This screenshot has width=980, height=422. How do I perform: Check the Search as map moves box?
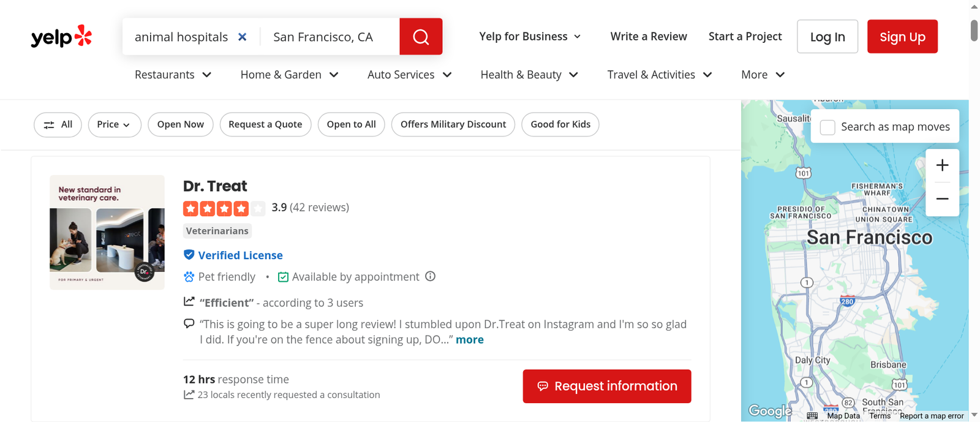(x=827, y=127)
